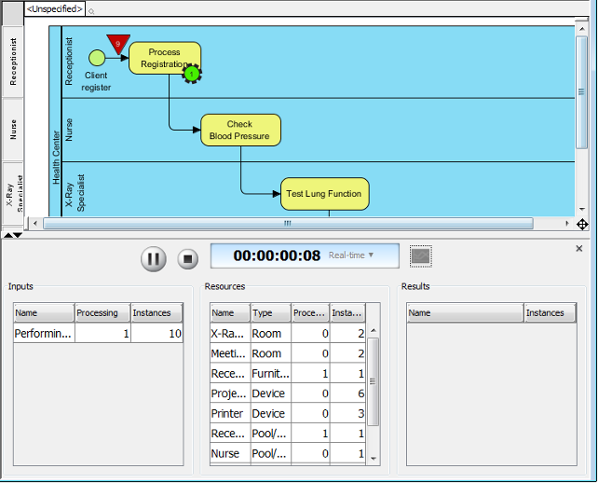Screen dimensions: 598x483
Task: Click the red pending-instances triangle marker
Action: 118,44
